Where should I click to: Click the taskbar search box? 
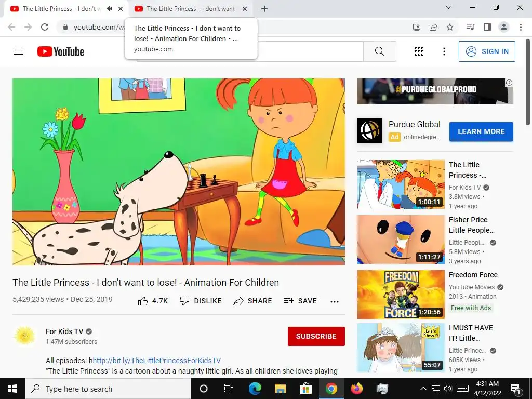[x=108, y=389]
